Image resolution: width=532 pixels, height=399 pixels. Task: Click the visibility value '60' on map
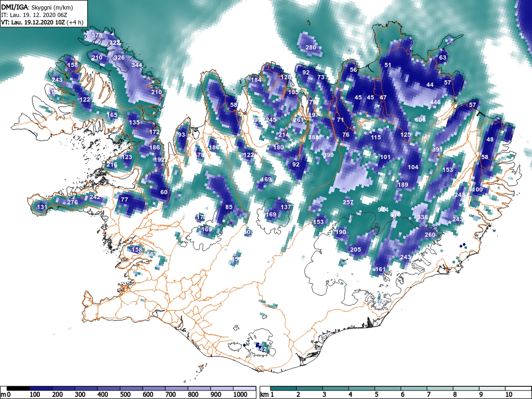tap(164, 192)
